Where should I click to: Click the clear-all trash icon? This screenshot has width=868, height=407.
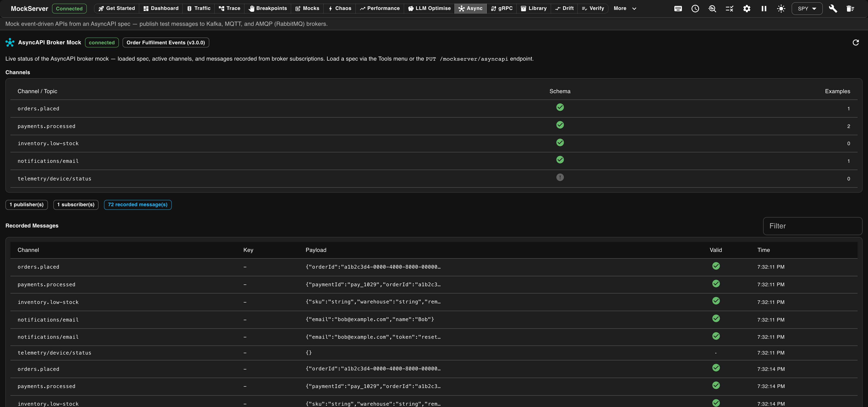coord(850,9)
